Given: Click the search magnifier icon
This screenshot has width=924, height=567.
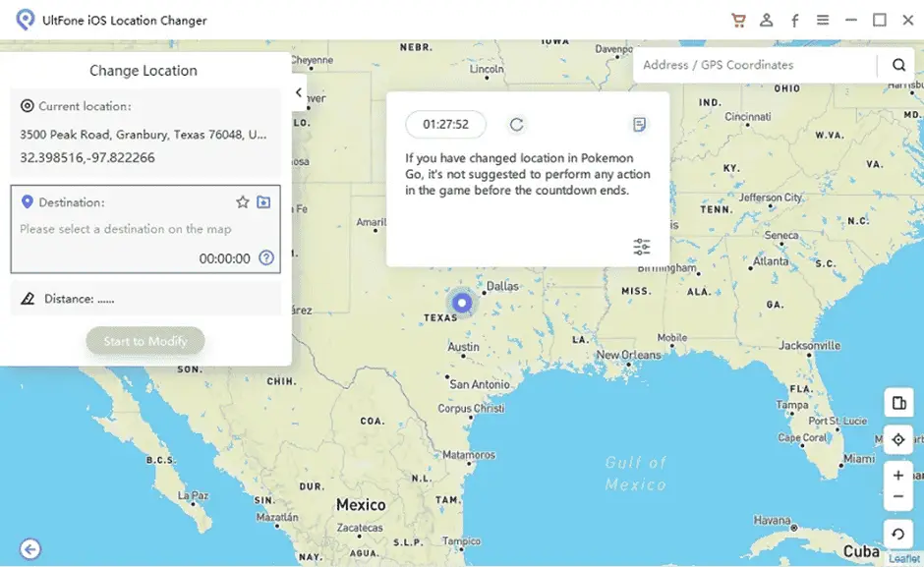Looking at the screenshot, I should pyautogui.click(x=898, y=65).
